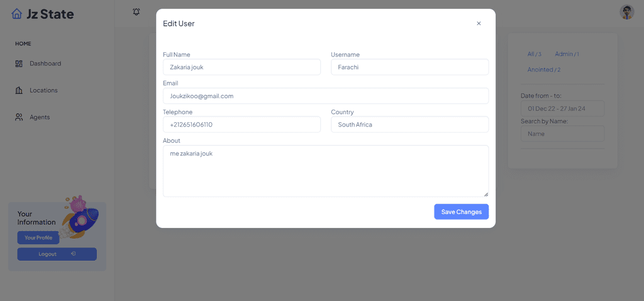Click the Full Name input field
This screenshot has height=301, width=644.
tap(241, 67)
